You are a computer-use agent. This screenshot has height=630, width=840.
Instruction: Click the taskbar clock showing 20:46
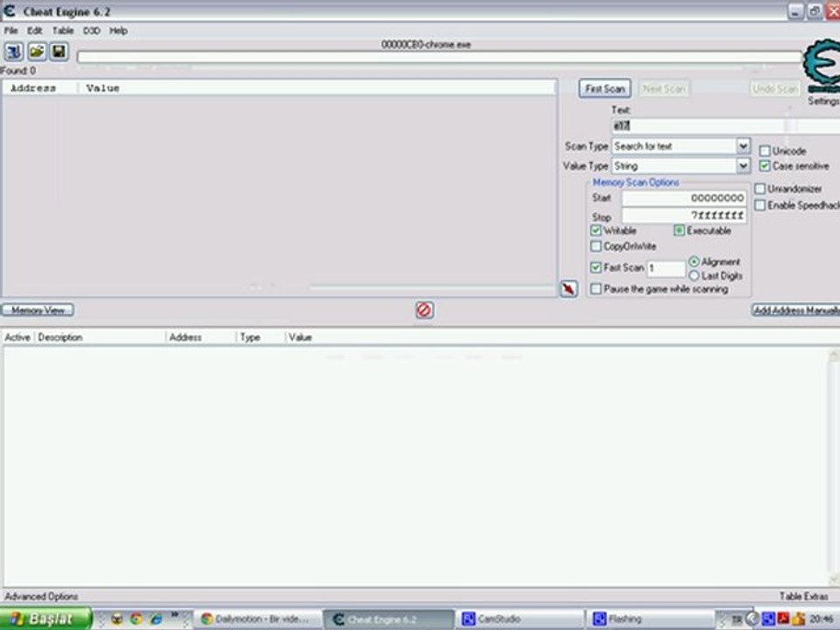tap(822, 619)
